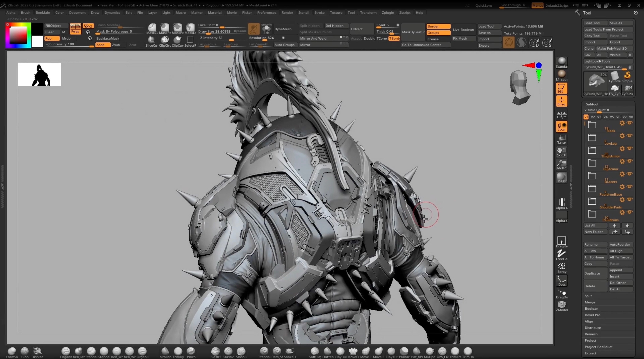Select the Dots stroke icon
This screenshot has width=644, height=359.
click(561, 280)
